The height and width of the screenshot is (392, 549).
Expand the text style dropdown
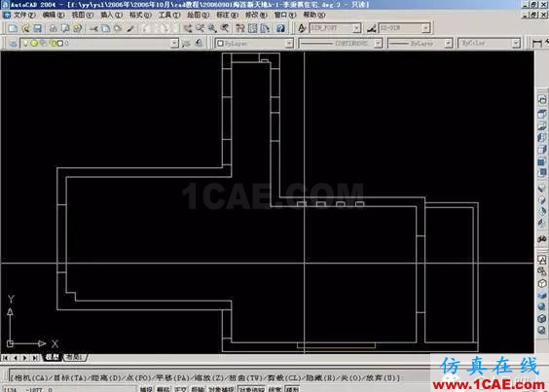356,28
